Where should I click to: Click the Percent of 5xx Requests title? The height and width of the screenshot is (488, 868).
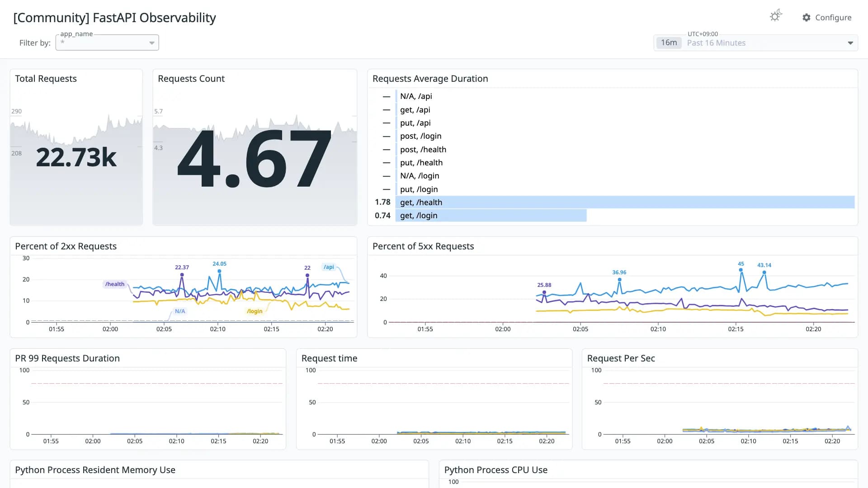(x=423, y=246)
